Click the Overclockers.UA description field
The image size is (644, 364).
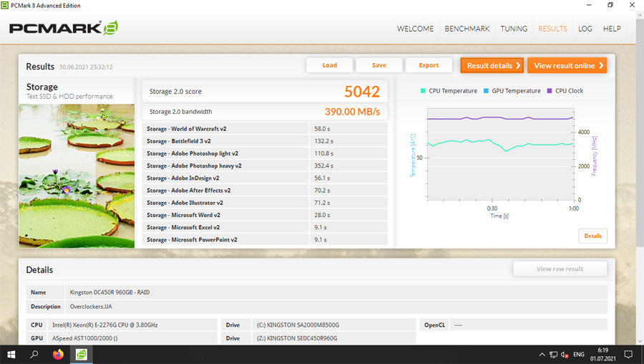336,307
